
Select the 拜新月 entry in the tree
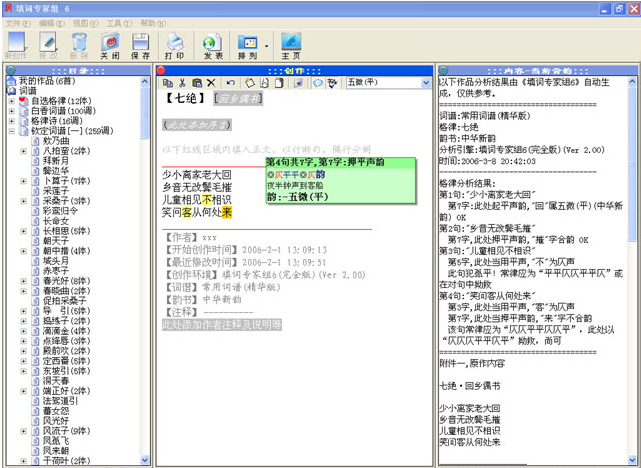pyautogui.click(x=56, y=161)
